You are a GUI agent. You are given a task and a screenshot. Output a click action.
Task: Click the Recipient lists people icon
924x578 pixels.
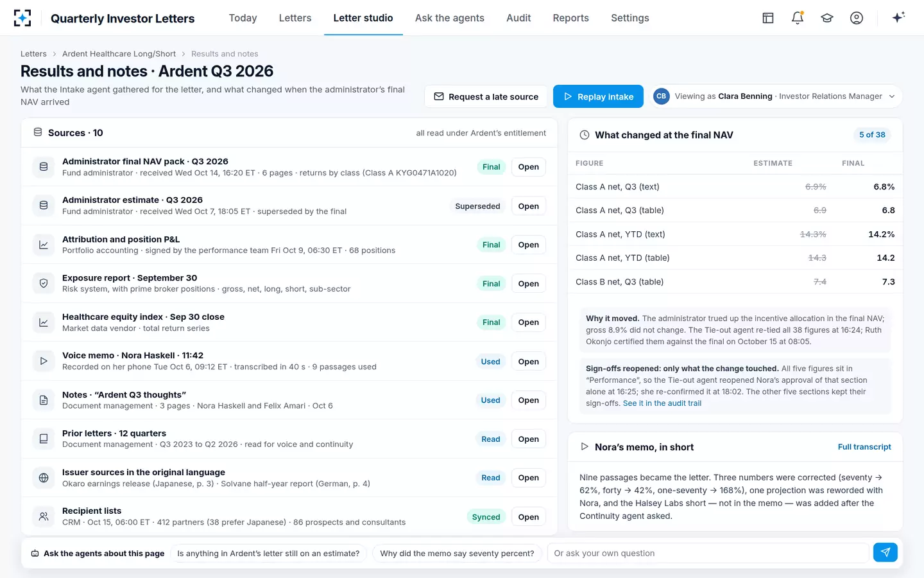44,516
